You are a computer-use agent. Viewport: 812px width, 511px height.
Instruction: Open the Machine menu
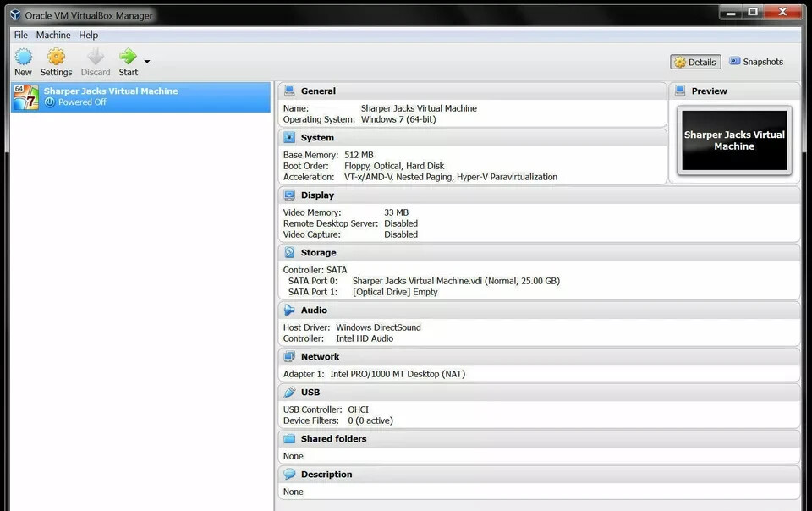tap(53, 35)
